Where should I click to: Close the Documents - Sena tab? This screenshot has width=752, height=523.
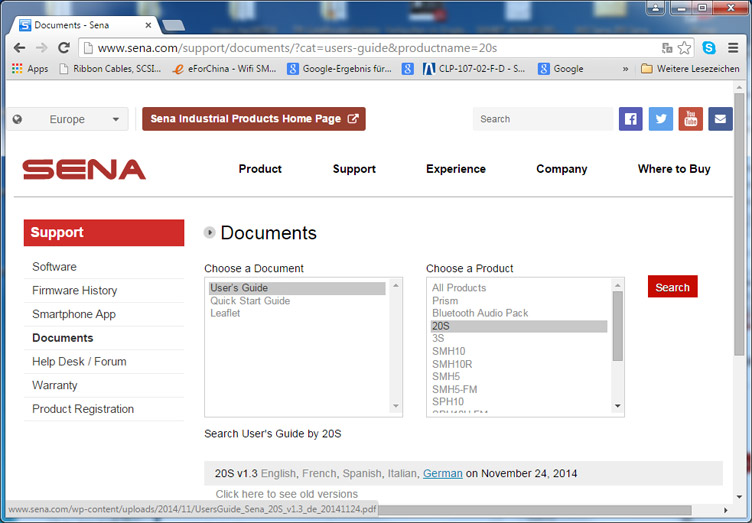pos(148,25)
